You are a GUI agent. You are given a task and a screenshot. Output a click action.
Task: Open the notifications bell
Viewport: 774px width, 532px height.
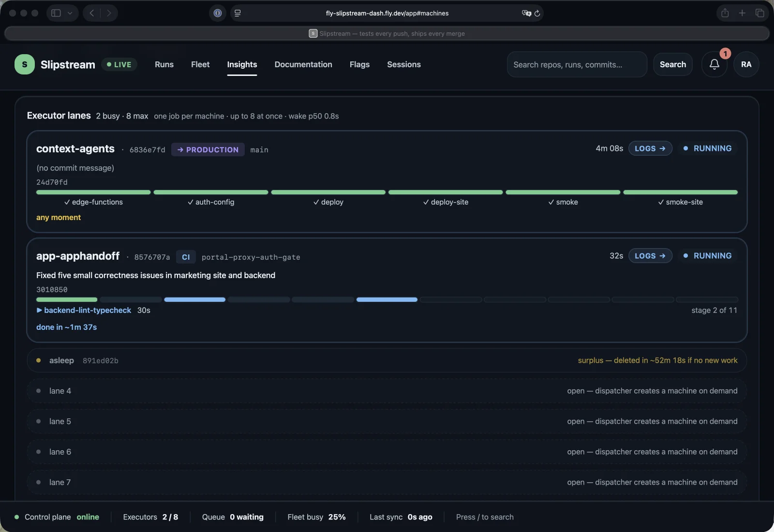coord(714,64)
